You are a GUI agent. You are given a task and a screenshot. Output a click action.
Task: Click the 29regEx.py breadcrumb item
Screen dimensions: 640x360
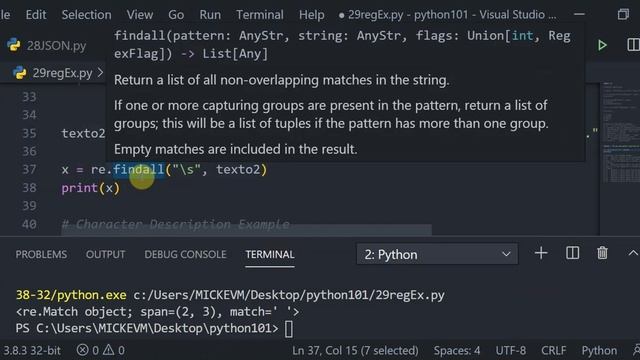62,73
